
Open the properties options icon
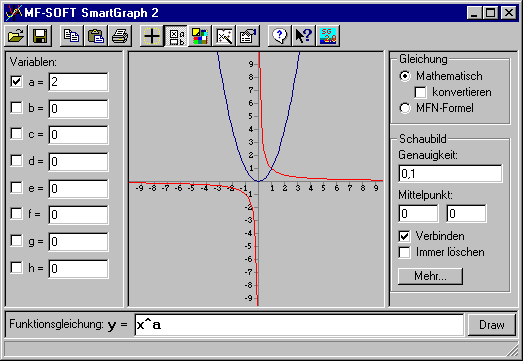click(248, 36)
